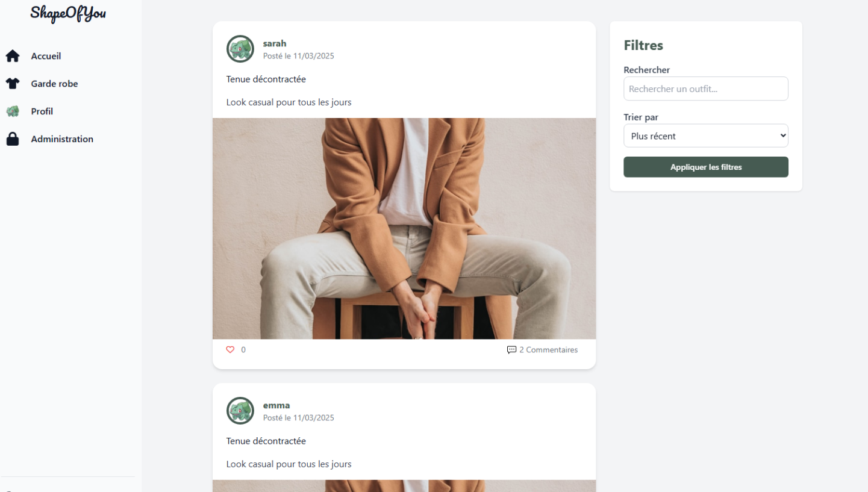Screen dimensions: 868x492
Task: Go to Garde robe page
Action: [x=54, y=84]
